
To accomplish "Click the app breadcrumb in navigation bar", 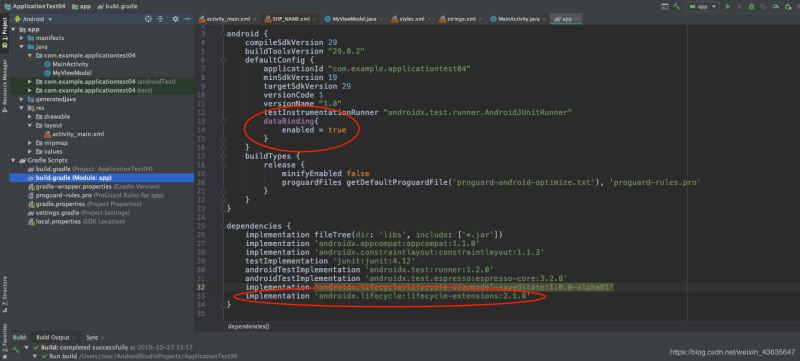I will (82, 7).
